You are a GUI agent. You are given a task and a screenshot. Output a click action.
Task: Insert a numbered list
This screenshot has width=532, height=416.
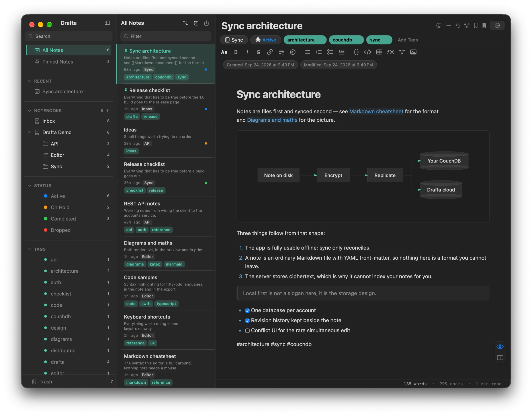pos(319,52)
